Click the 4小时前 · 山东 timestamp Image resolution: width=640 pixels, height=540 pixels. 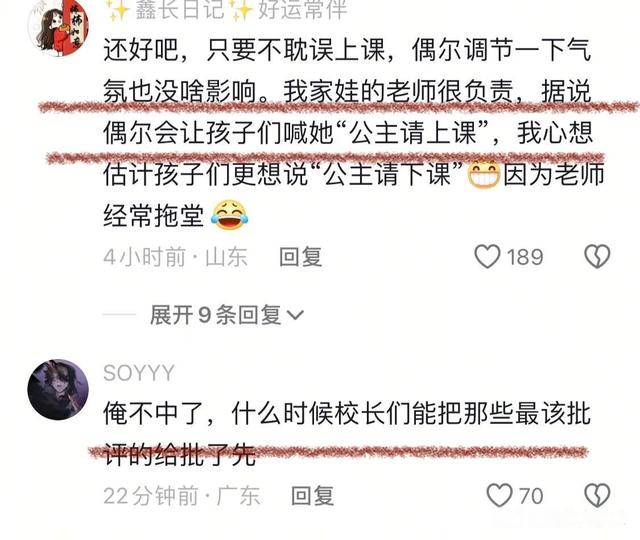(x=176, y=257)
